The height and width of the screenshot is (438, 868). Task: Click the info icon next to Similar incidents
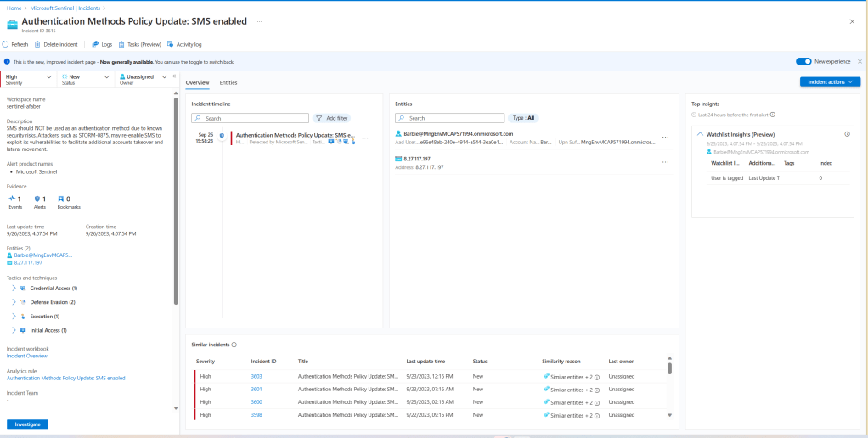click(234, 345)
